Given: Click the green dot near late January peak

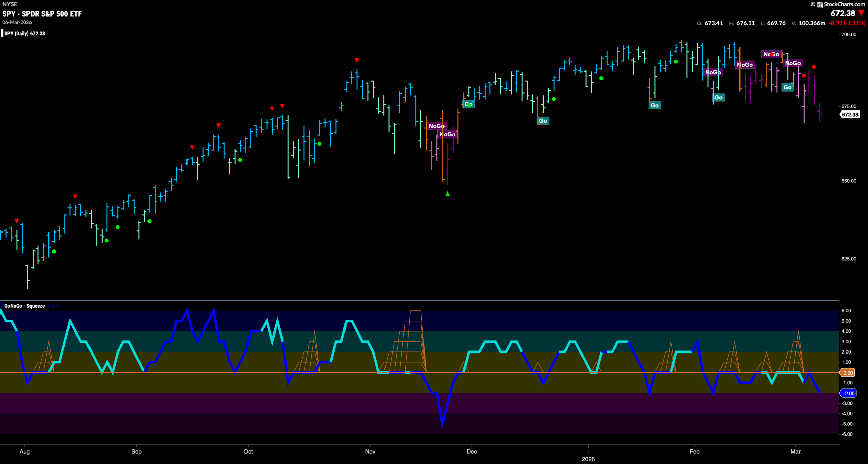Looking at the screenshot, I should pos(676,62).
